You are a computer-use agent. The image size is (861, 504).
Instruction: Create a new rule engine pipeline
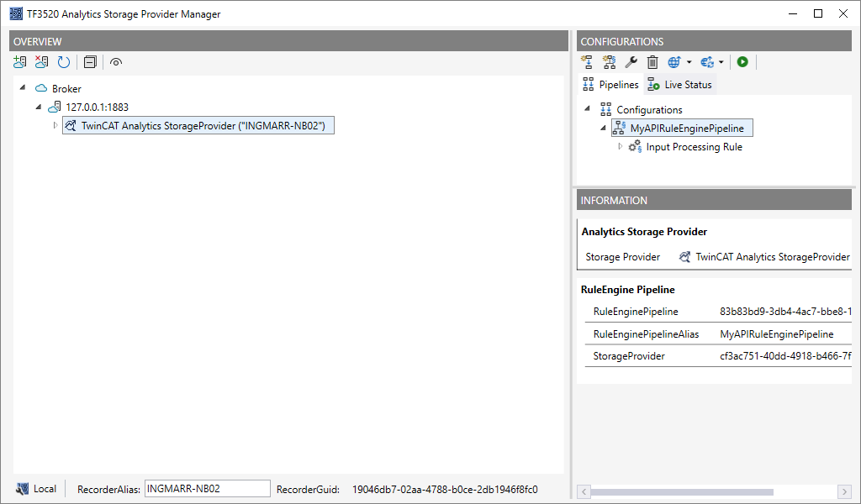pos(609,62)
